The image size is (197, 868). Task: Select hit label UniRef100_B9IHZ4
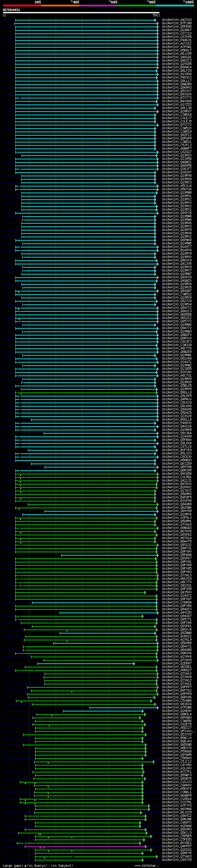pyautogui.click(x=177, y=94)
